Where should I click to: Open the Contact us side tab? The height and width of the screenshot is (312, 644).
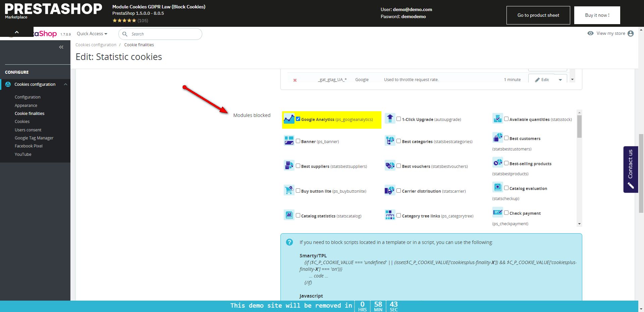point(631,169)
